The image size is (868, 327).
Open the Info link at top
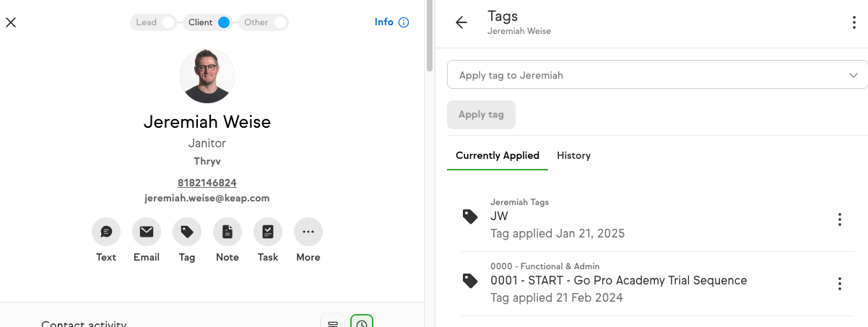pos(391,22)
